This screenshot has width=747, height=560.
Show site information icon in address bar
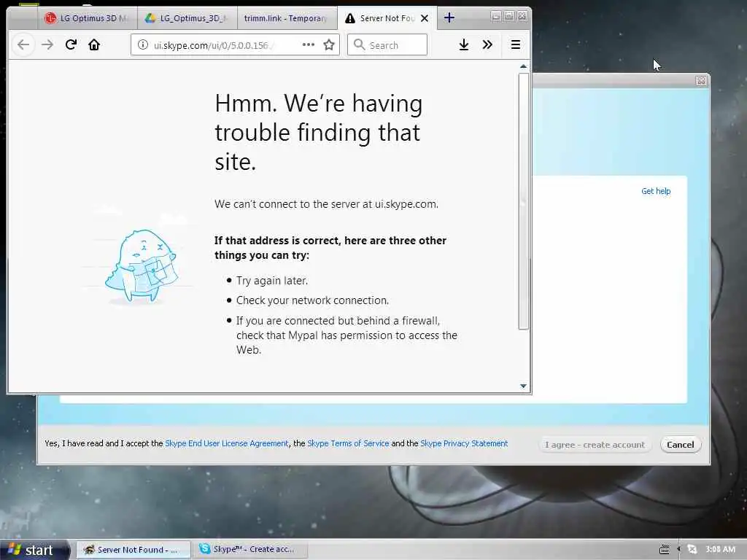(142, 44)
